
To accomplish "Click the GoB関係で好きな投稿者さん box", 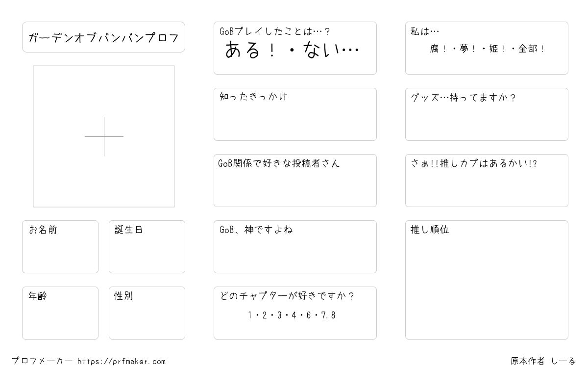I will click(x=295, y=181).
